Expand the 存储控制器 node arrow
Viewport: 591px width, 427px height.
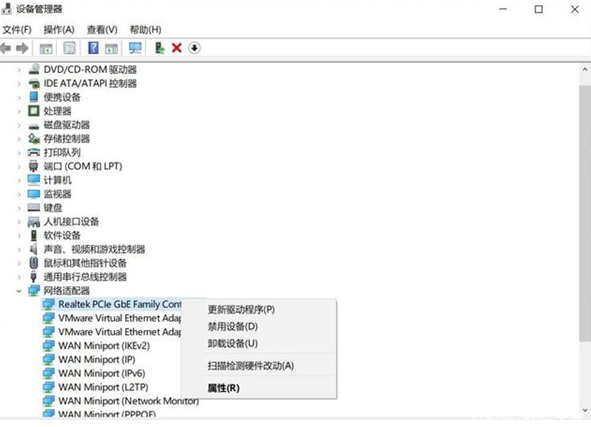click(x=19, y=139)
